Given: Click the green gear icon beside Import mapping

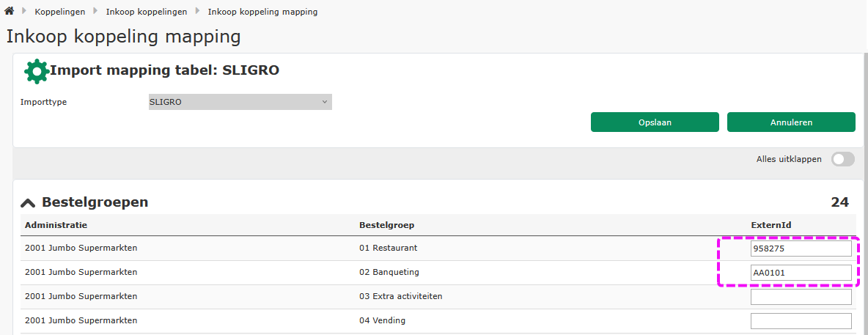Looking at the screenshot, I should point(37,71).
